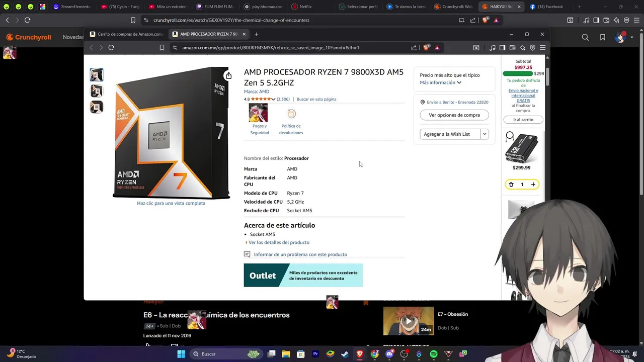The width and height of the screenshot is (644, 362).
Task: Click Informar de un problema con este producto
Action: click(x=300, y=254)
